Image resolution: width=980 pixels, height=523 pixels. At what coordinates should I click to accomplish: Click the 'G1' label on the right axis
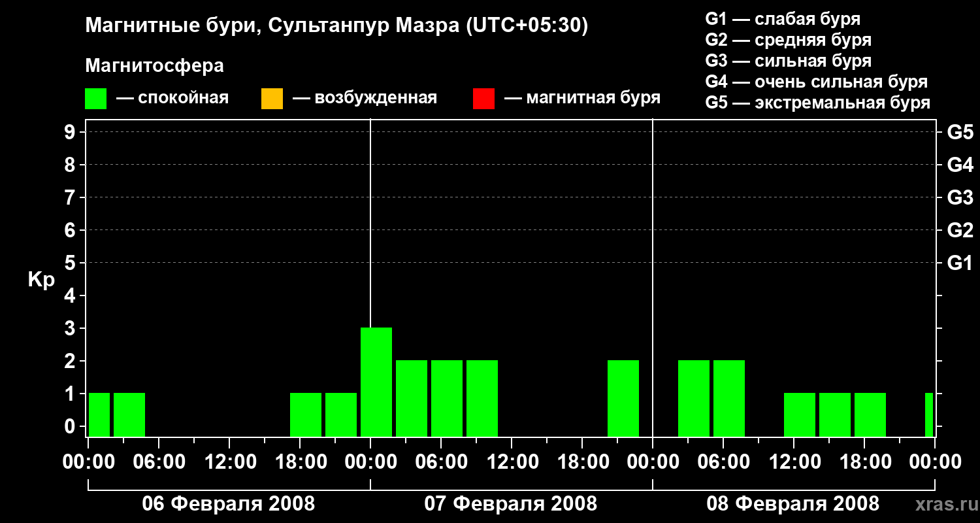click(x=960, y=263)
